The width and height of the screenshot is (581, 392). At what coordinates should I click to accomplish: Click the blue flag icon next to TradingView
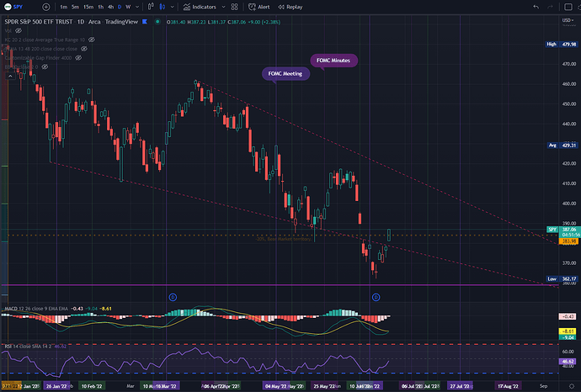pyautogui.click(x=145, y=22)
